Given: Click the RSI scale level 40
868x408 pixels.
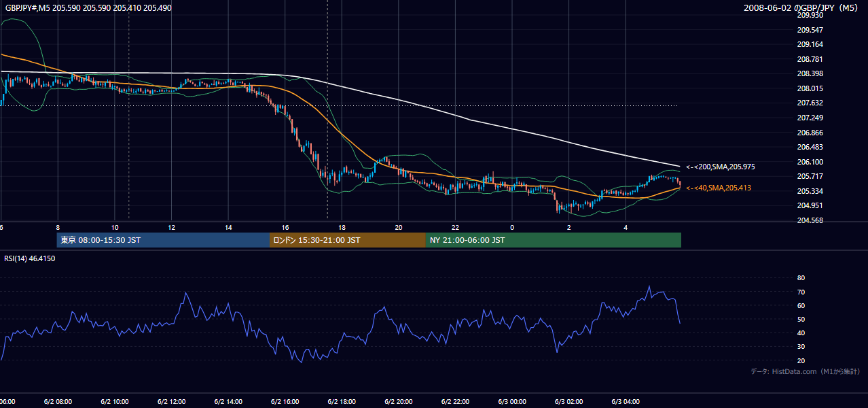Looking at the screenshot, I should (x=801, y=333).
